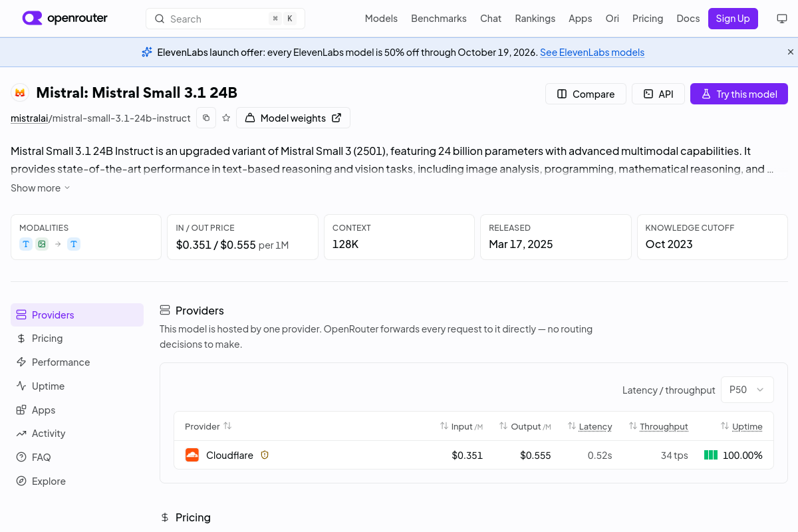Copy the model slug with copy icon

206,118
